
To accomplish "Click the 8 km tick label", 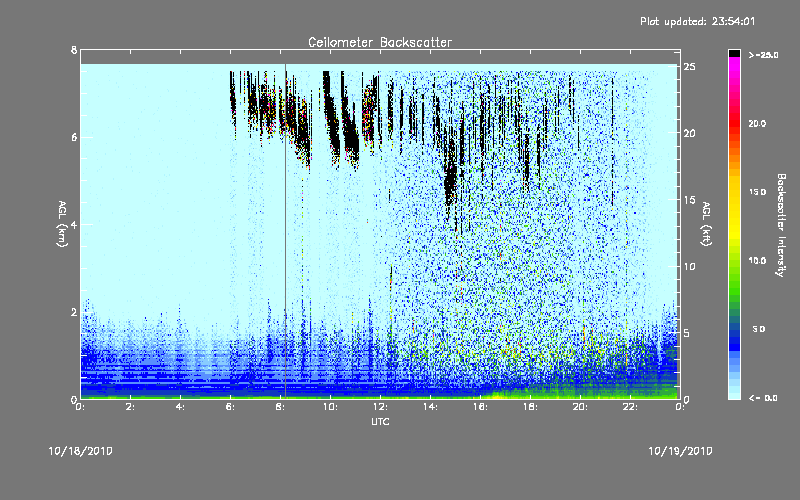I will coord(74,50).
